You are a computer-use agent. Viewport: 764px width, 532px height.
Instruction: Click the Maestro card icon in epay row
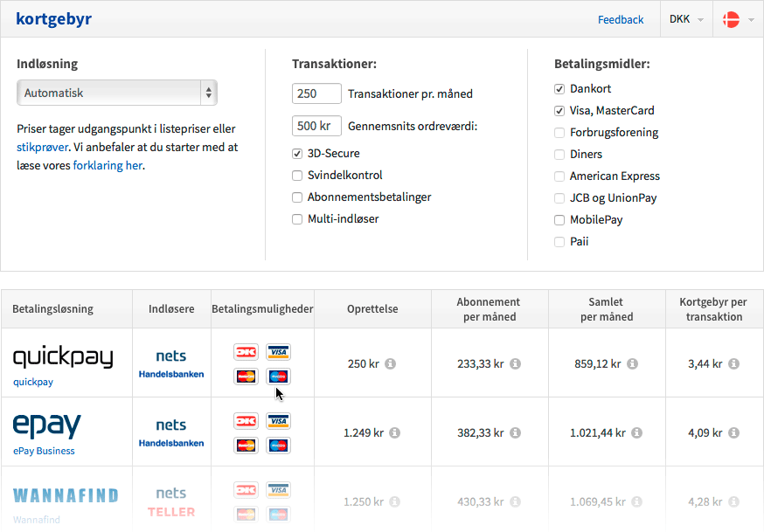click(x=278, y=446)
